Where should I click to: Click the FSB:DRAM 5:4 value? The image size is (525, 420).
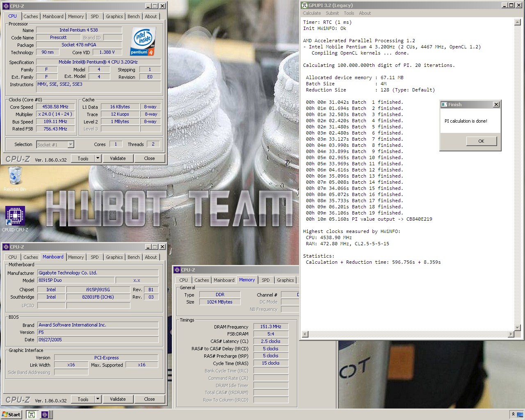[x=271, y=334]
